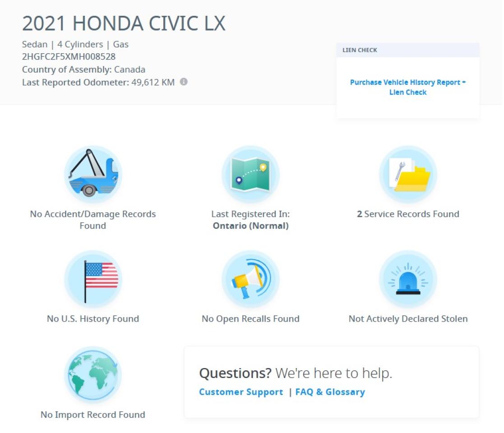
Task: Click the No Accident/Damage Records Found label
Action: click(x=93, y=220)
